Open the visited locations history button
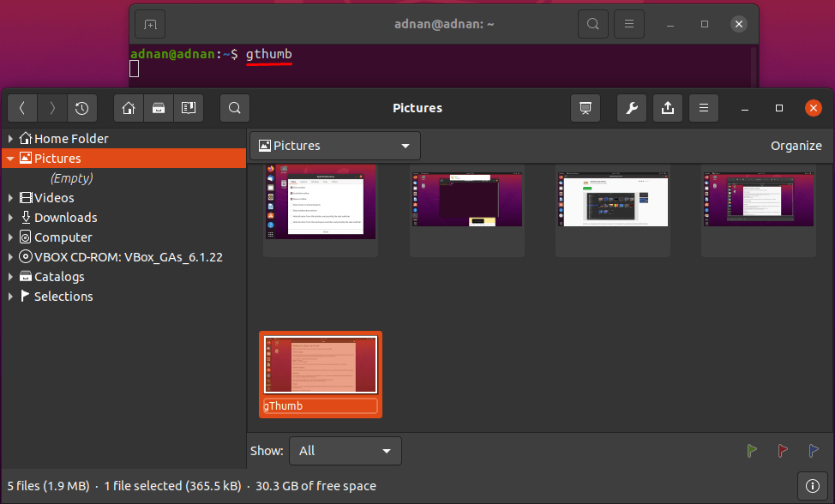This screenshot has height=504, width=835. click(82, 108)
